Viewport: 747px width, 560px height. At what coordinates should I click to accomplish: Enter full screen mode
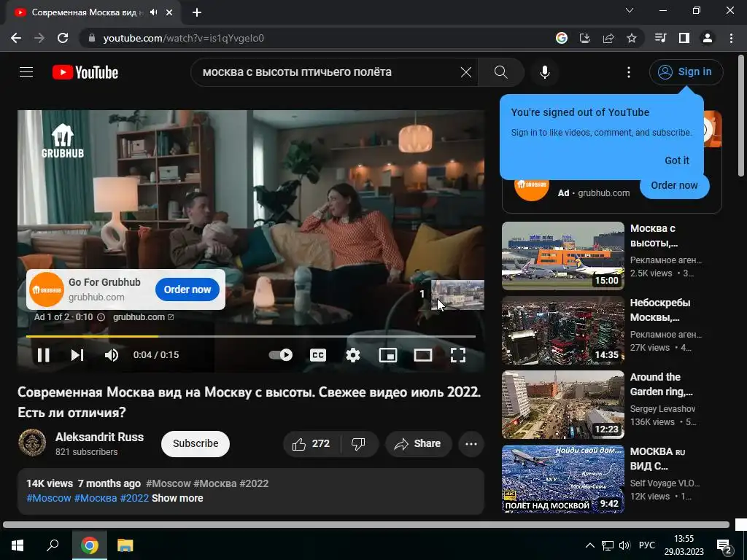pyautogui.click(x=458, y=355)
